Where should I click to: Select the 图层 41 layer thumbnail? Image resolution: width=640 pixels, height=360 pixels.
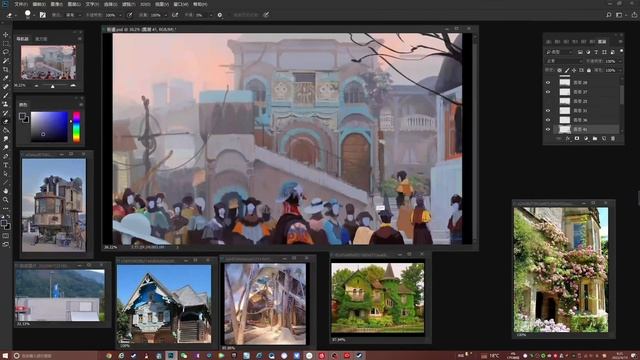(x=564, y=129)
